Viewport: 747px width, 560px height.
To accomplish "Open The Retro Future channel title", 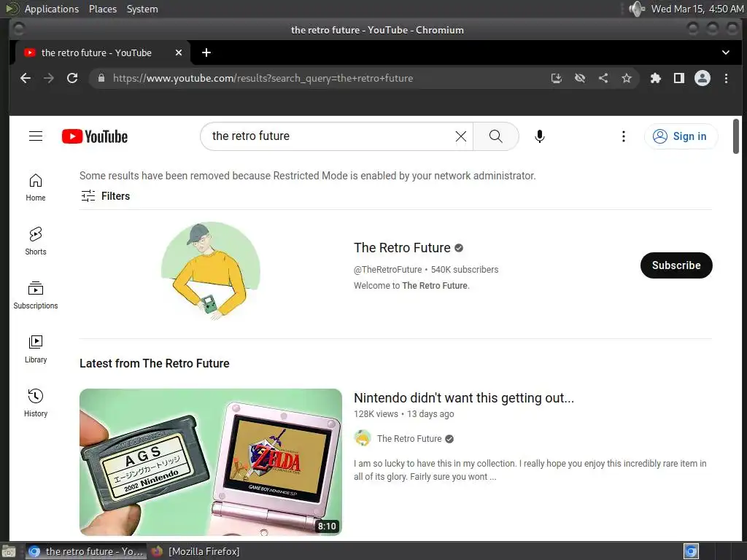I will tap(402, 248).
